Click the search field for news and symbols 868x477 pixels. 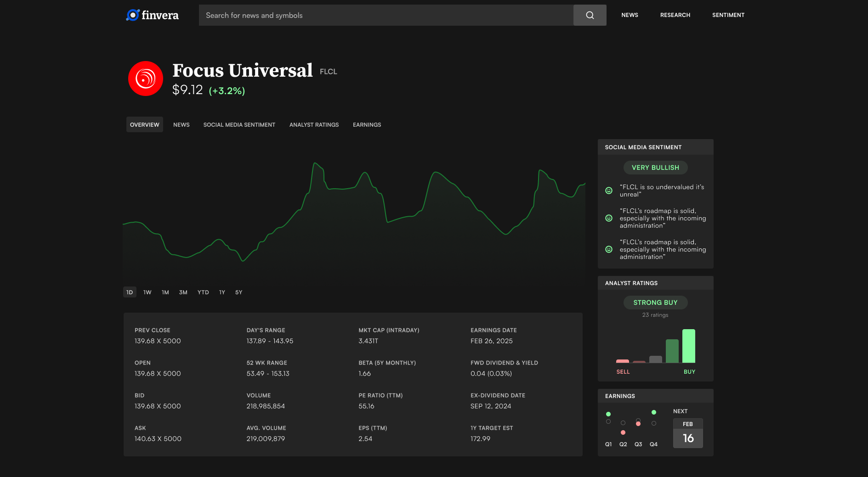tap(386, 15)
